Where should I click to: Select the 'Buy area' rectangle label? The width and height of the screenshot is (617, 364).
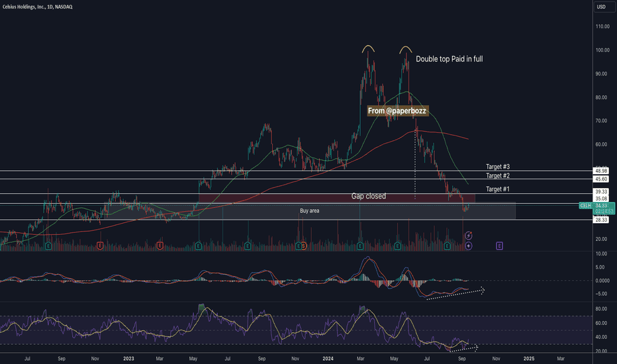click(x=310, y=211)
